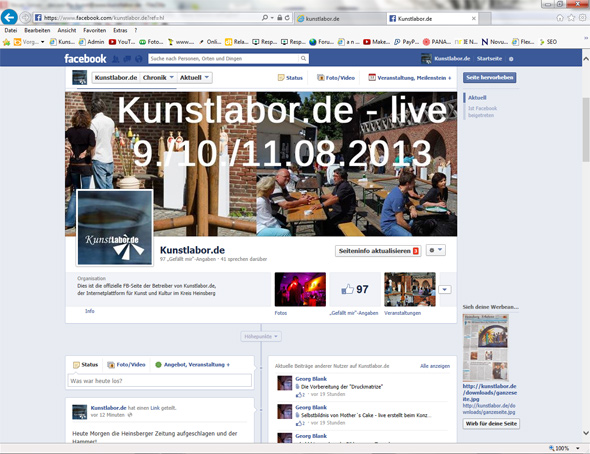Click Seiteninfo aktualisieren button
590x454 pixels.
[x=378, y=251]
